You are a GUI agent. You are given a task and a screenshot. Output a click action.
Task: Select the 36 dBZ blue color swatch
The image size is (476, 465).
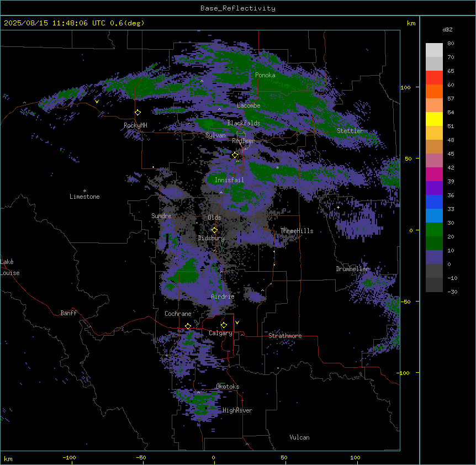pyautogui.click(x=434, y=202)
